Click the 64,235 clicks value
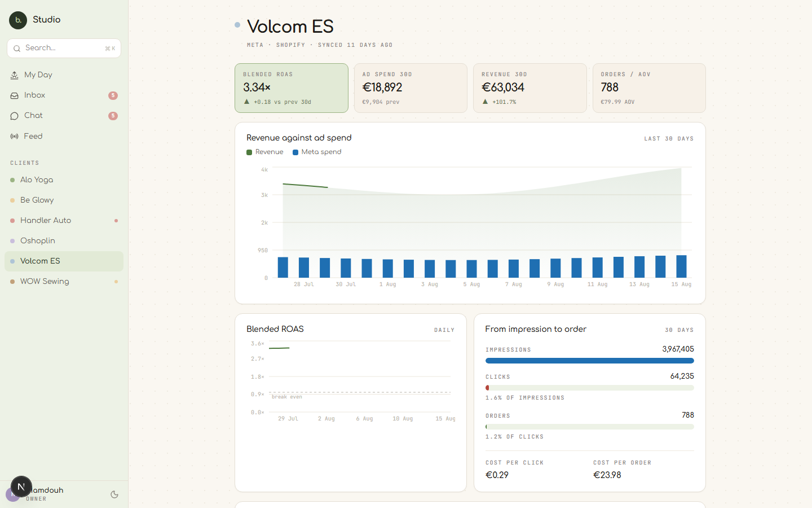812x508 pixels. coord(682,376)
